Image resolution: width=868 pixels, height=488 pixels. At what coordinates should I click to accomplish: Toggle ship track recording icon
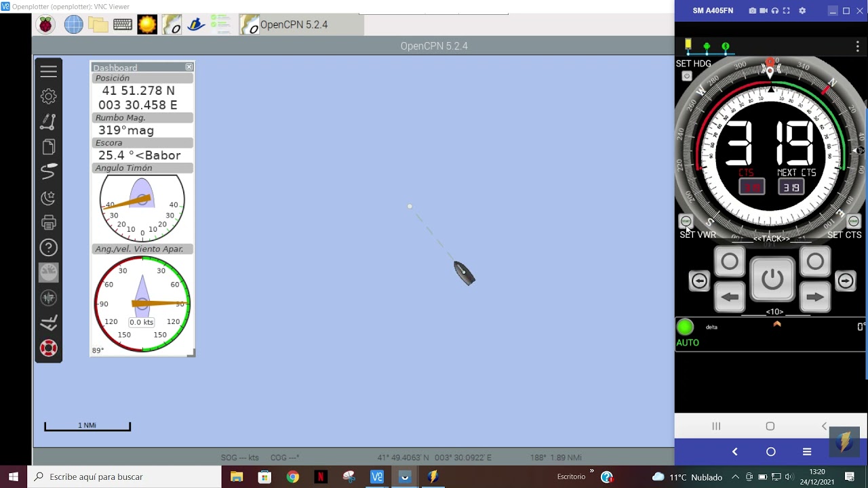click(x=48, y=172)
